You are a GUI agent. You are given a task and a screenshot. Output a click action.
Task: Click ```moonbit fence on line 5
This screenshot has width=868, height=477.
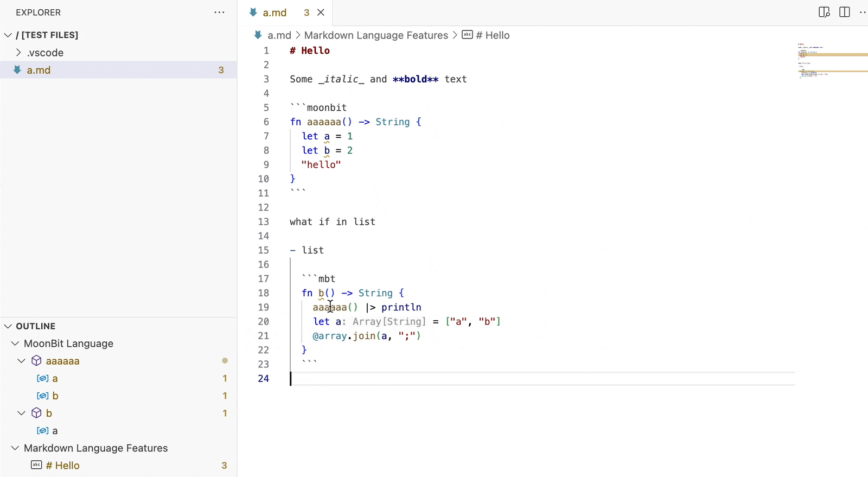(x=318, y=107)
